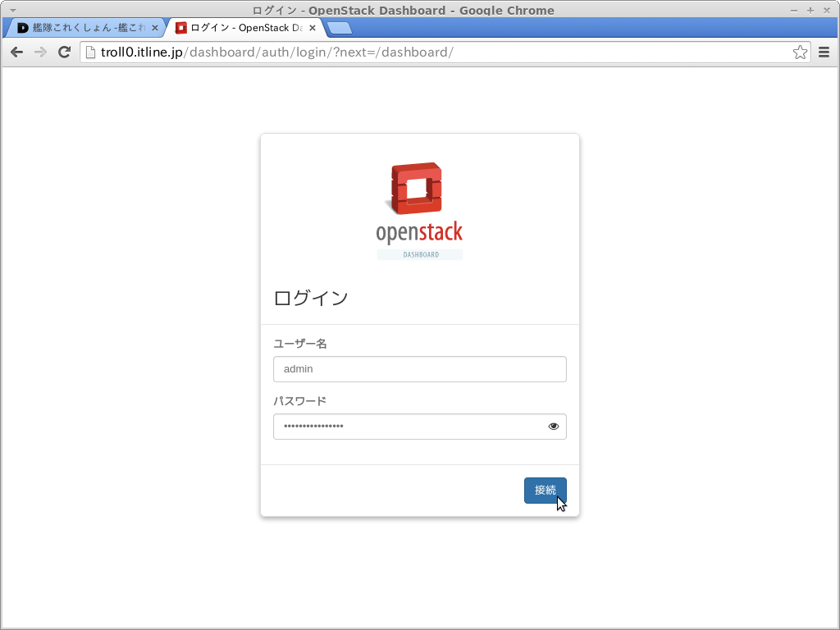The height and width of the screenshot is (630, 840).
Task: Reload the OpenStack login page
Action: [x=64, y=52]
